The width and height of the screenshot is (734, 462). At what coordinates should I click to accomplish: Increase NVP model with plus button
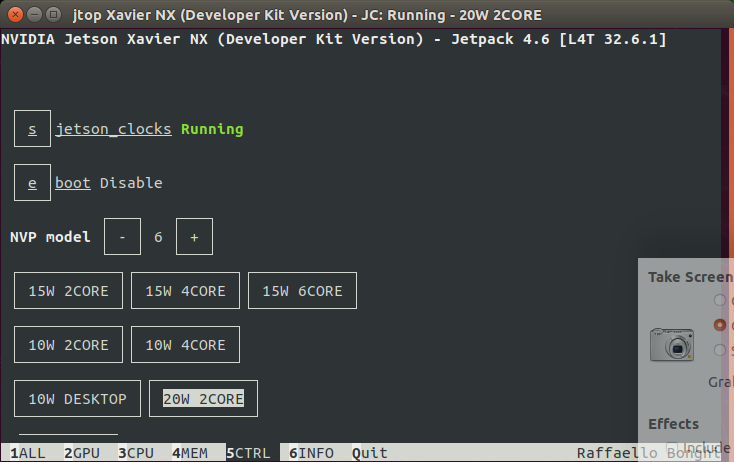pos(194,236)
